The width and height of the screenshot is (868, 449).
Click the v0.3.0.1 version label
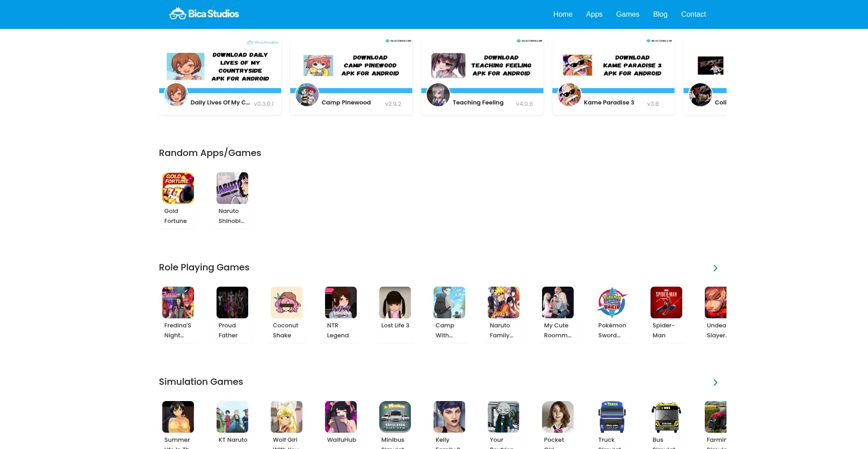[264, 104]
